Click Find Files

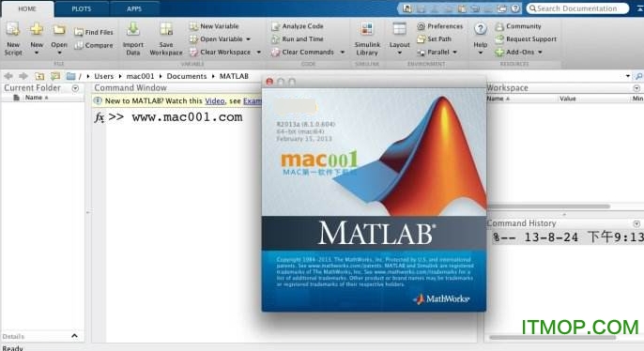[x=94, y=32]
